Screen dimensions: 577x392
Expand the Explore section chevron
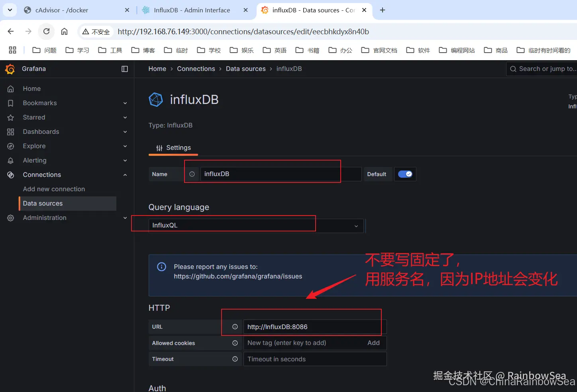pyautogui.click(x=125, y=146)
